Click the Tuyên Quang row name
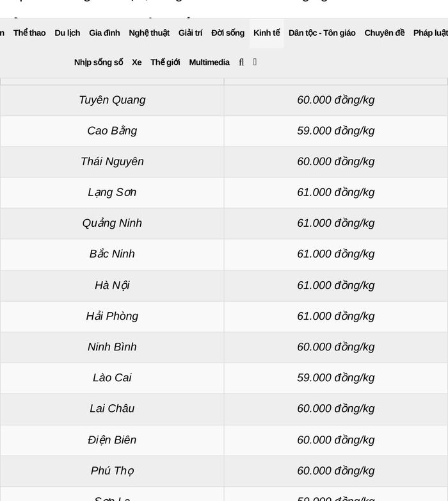 pos(112,100)
